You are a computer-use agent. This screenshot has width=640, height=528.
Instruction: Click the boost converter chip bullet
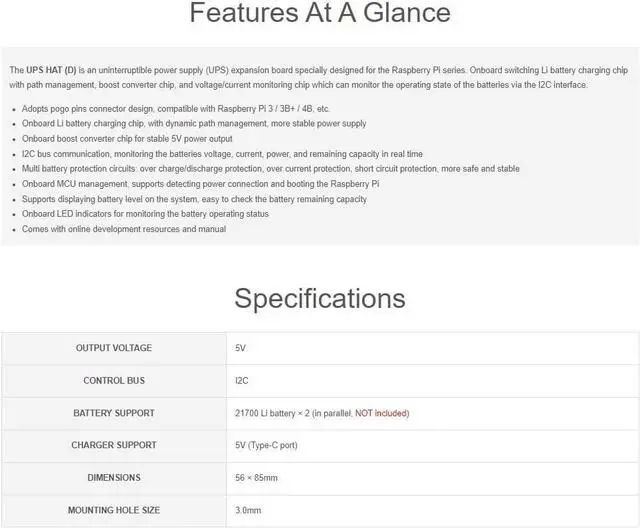(127, 139)
